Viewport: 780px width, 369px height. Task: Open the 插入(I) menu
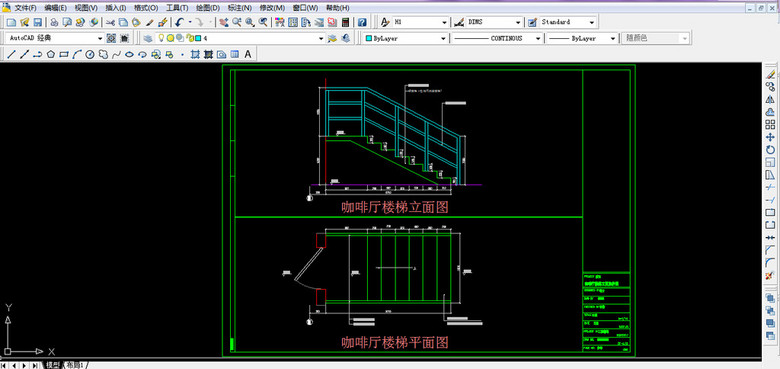pos(116,8)
